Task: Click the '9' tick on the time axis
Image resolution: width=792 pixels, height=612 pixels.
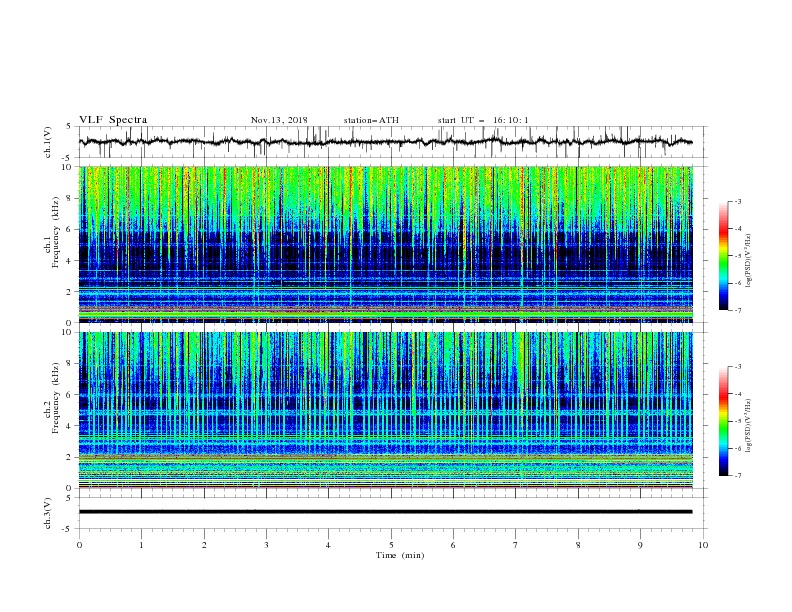Action: coord(640,545)
